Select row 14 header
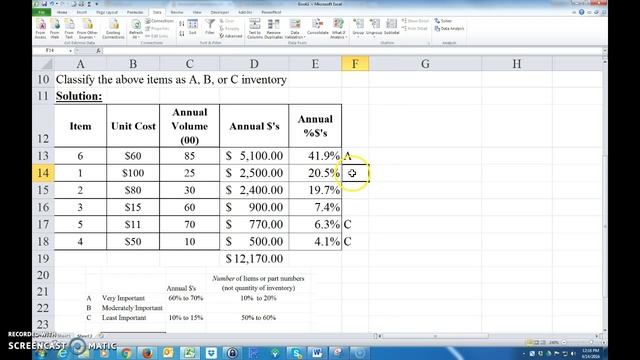 (43, 173)
